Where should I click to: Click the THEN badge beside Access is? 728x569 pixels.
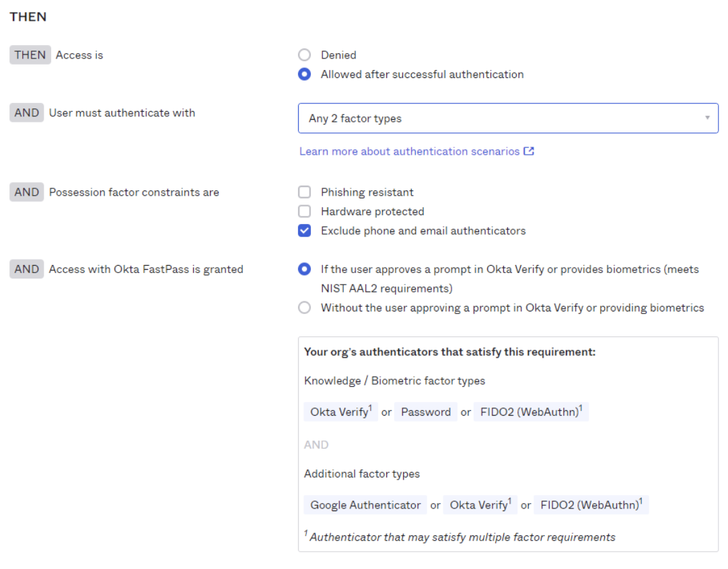(30, 55)
